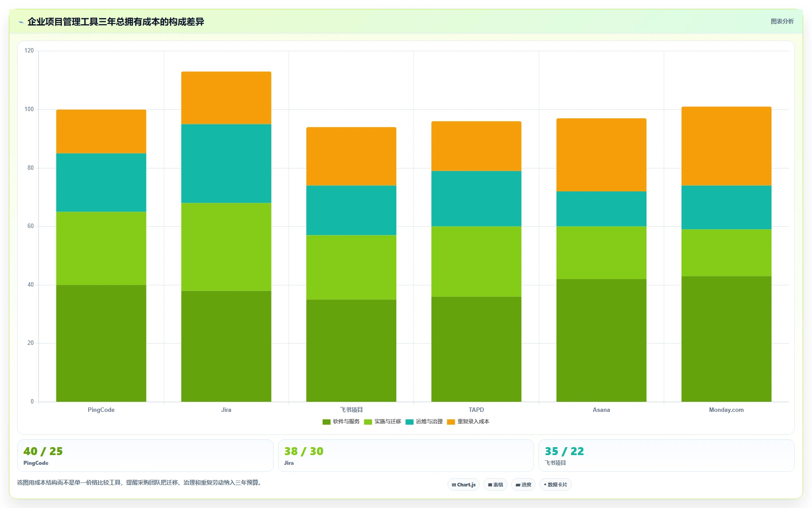Screen dimensions: 812x508
Task: Click the footnote sentence starting 该图用成本结构
Action: tap(140, 482)
